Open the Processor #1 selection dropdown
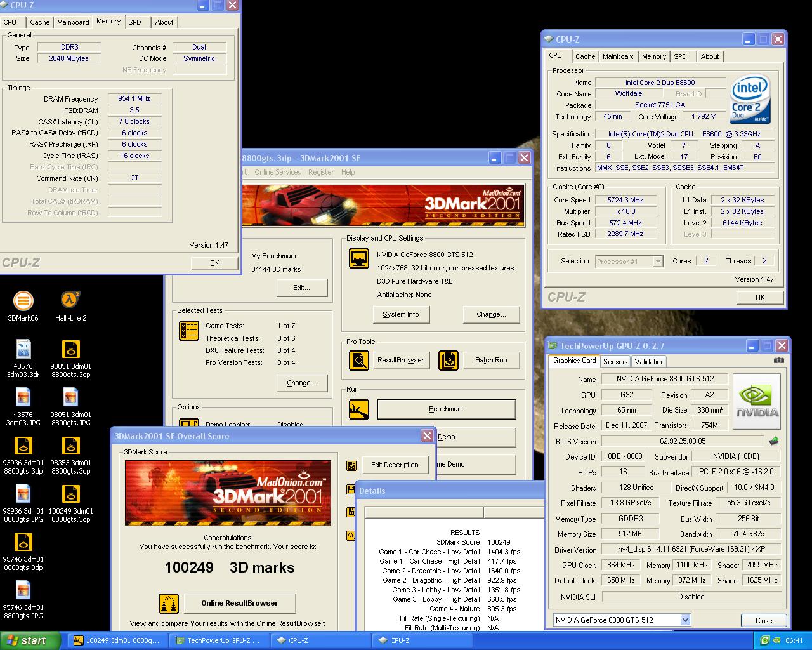812x650 pixels. [658, 261]
